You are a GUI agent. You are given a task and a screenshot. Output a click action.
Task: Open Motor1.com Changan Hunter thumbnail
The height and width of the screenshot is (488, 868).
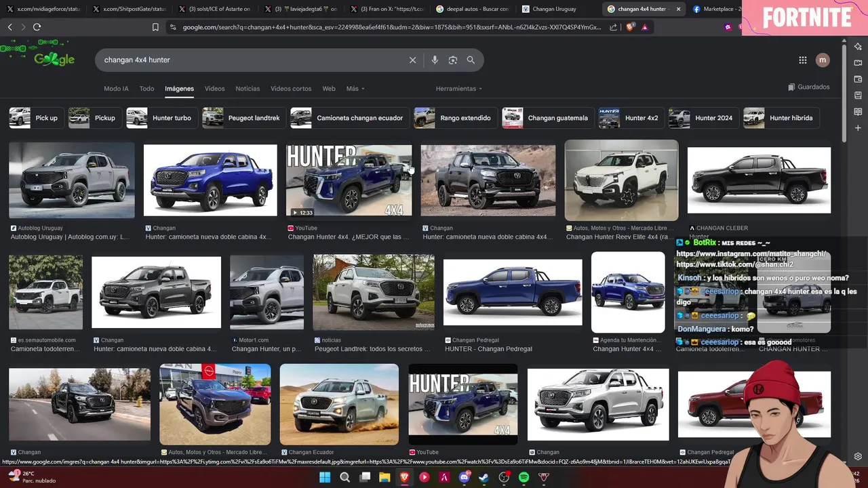pyautogui.click(x=267, y=292)
